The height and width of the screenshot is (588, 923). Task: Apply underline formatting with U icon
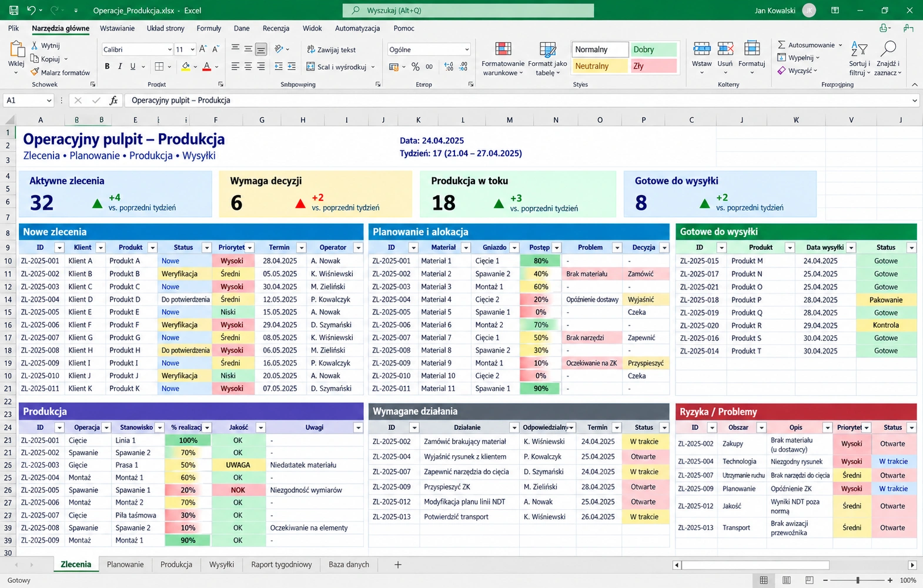coord(133,66)
